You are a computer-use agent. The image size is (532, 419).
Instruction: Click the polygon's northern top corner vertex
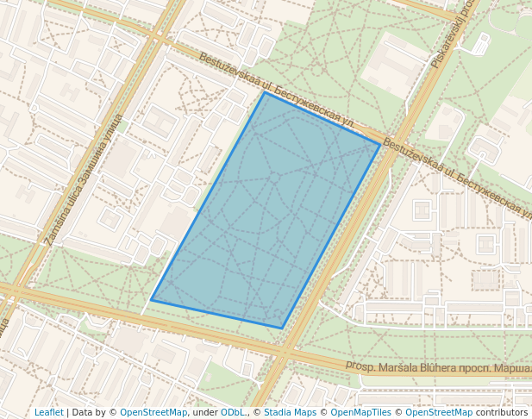click(265, 92)
